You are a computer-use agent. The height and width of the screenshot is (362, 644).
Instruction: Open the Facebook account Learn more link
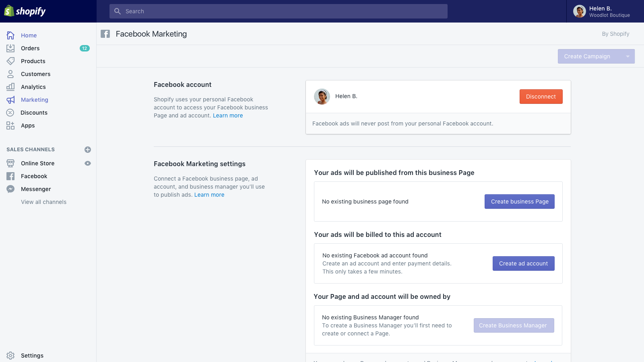pos(228,115)
